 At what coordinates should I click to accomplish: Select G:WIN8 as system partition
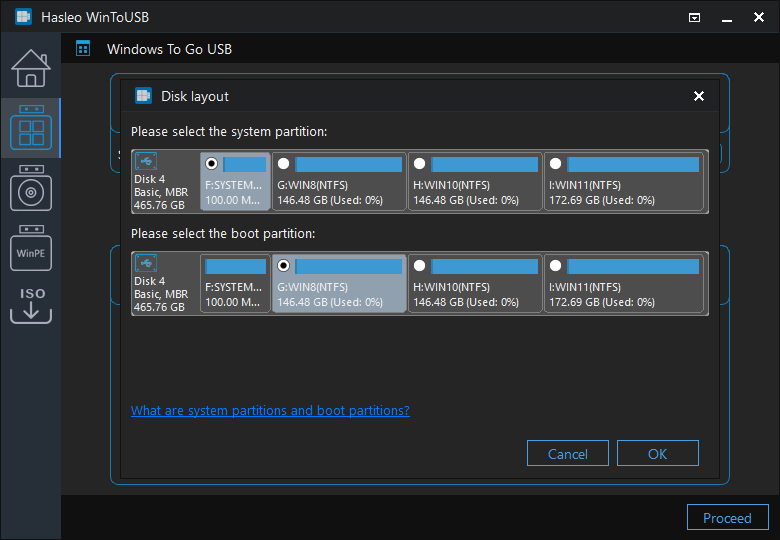coord(284,164)
